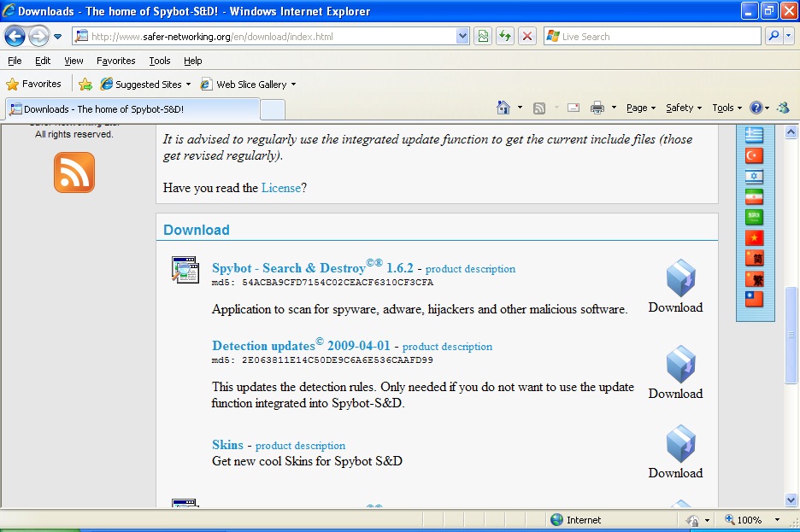The height and width of the screenshot is (532, 800).
Task: Open the Help menu
Action: 193,61
